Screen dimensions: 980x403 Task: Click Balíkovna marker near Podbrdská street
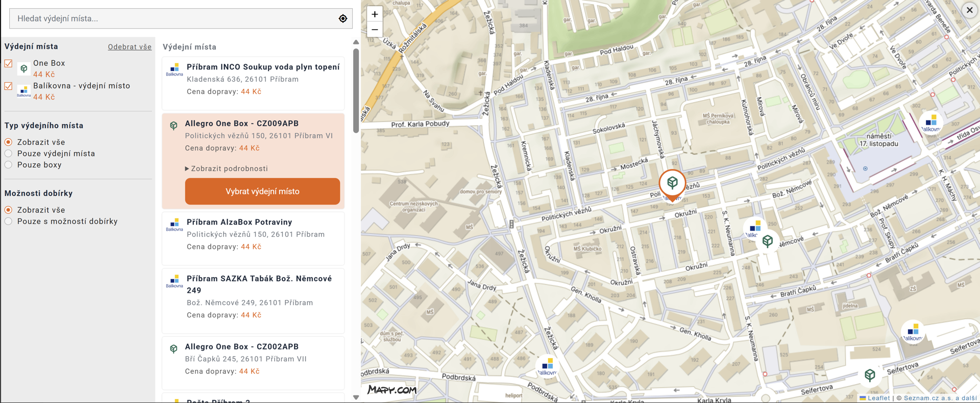[547, 365]
